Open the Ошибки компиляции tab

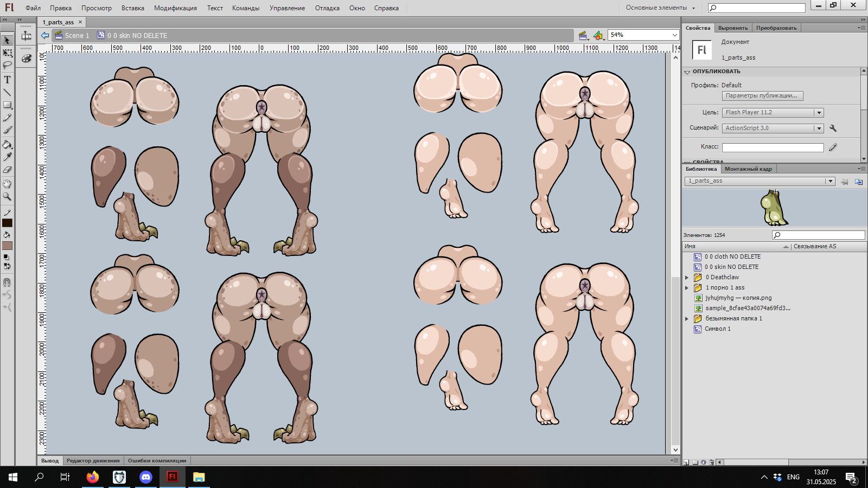pos(157,461)
